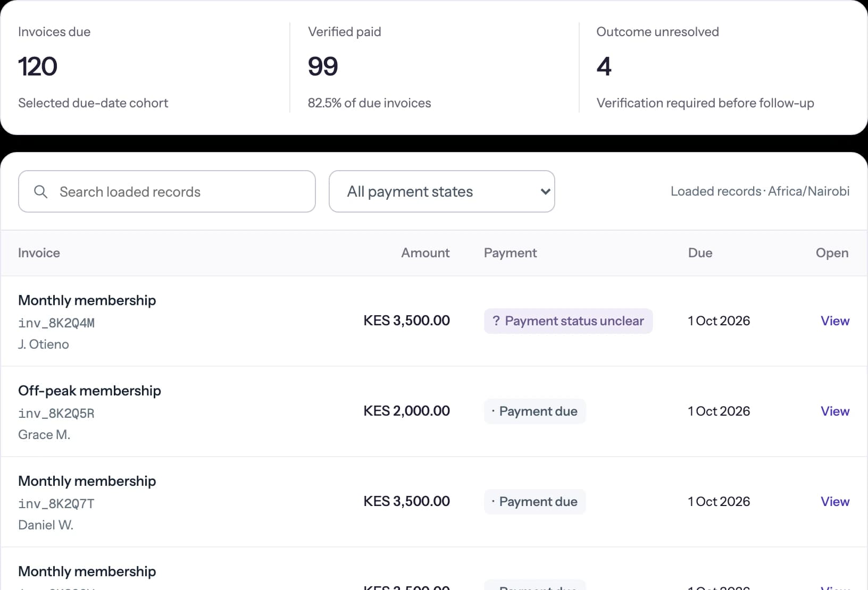Click amount KES 2,000.00

coord(407,411)
